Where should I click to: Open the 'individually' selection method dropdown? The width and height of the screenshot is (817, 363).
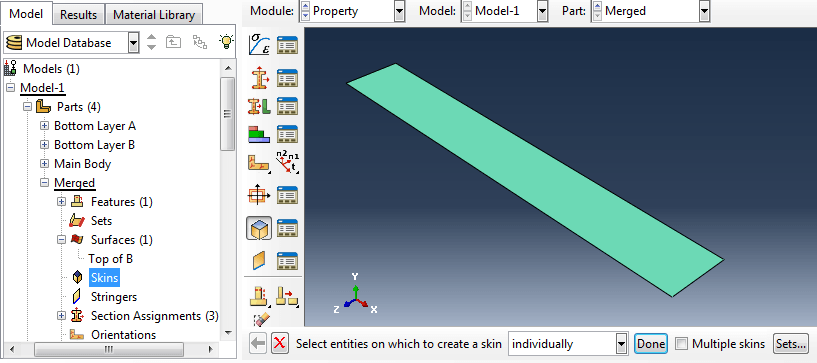(x=621, y=344)
